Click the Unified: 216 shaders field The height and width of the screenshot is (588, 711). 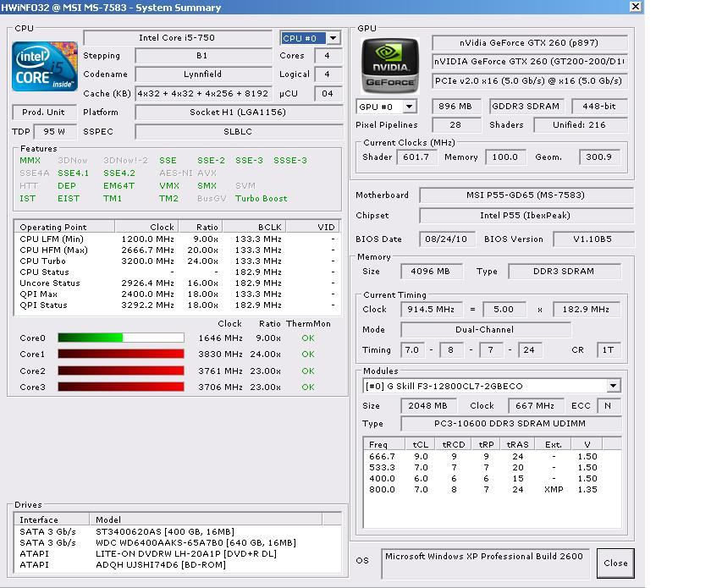580,124
